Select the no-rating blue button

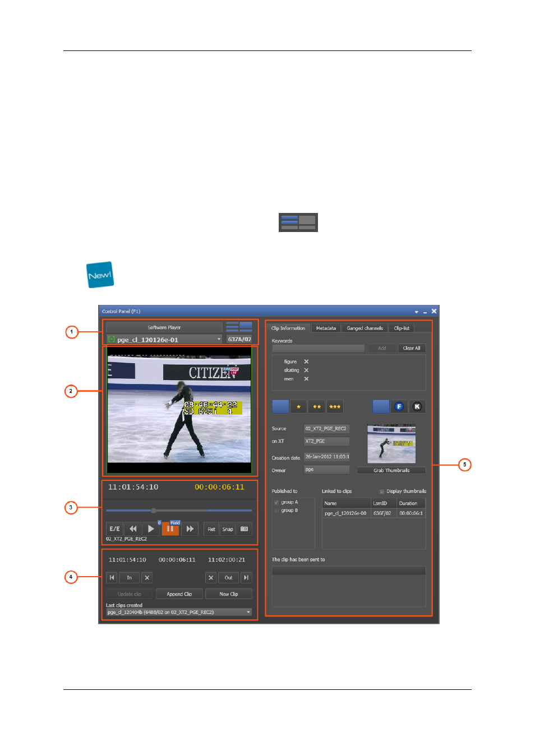[280, 406]
